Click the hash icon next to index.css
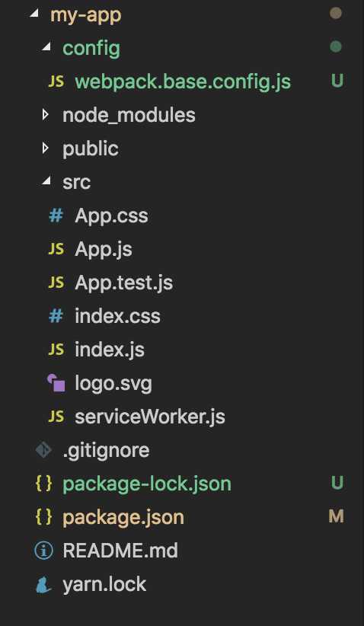 coord(56,316)
